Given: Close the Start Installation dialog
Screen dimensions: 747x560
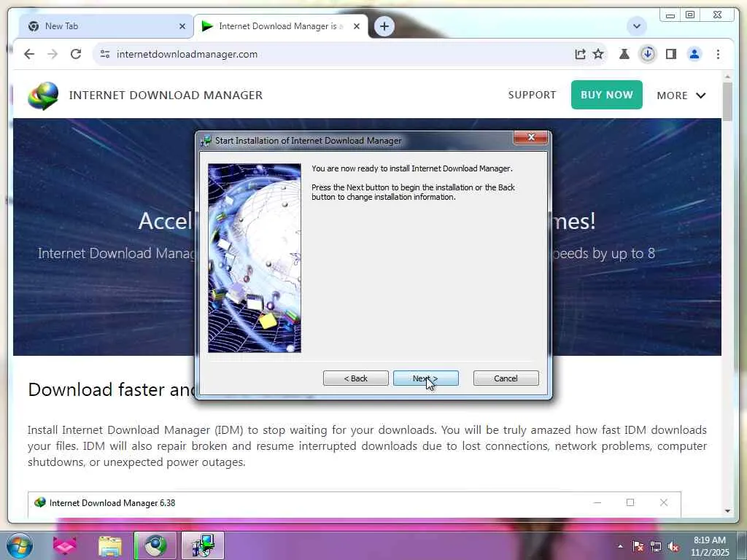Looking at the screenshot, I should coord(531,138).
